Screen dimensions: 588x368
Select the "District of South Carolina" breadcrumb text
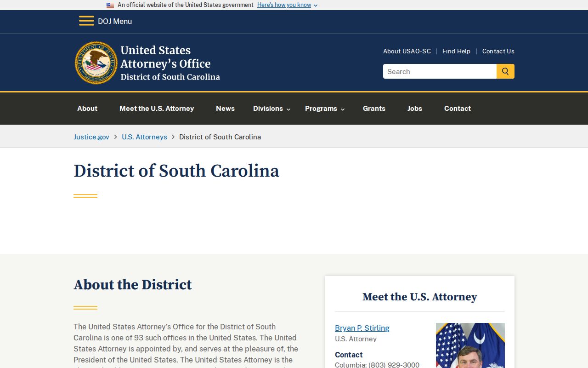tap(220, 137)
